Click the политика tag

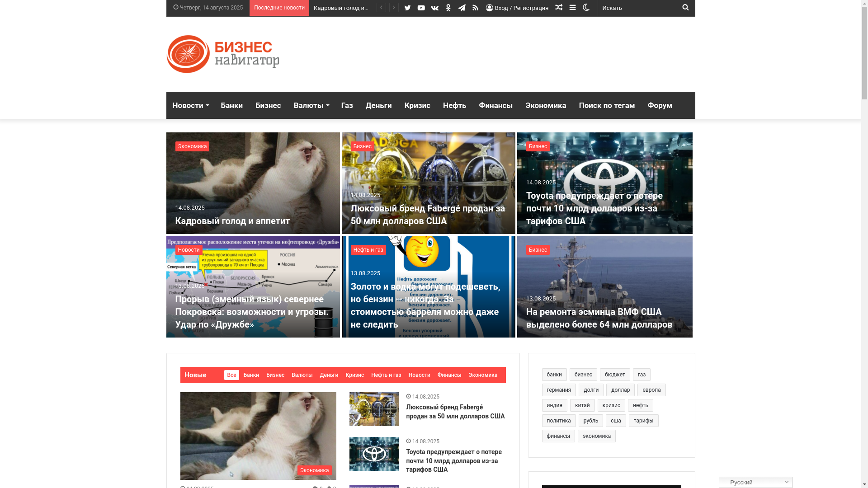pyautogui.click(x=559, y=421)
